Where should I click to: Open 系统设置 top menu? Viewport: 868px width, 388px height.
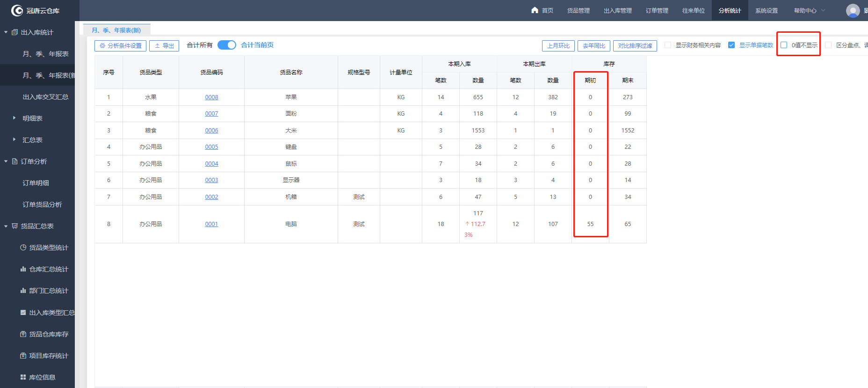coord(767,10)
